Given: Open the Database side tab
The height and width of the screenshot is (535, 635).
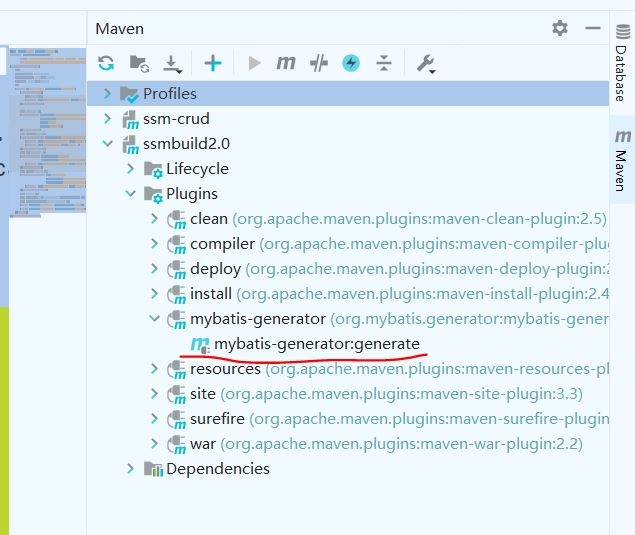Looking at the screenshot, I should [622, 63].
